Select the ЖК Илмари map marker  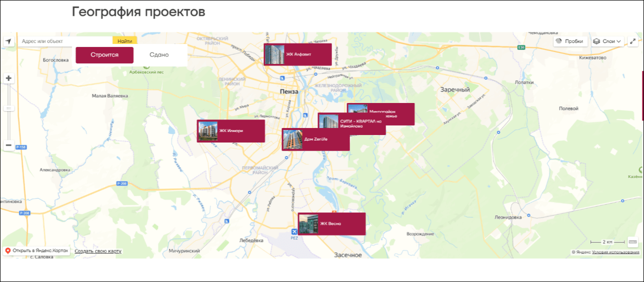[x=230, y=131]
